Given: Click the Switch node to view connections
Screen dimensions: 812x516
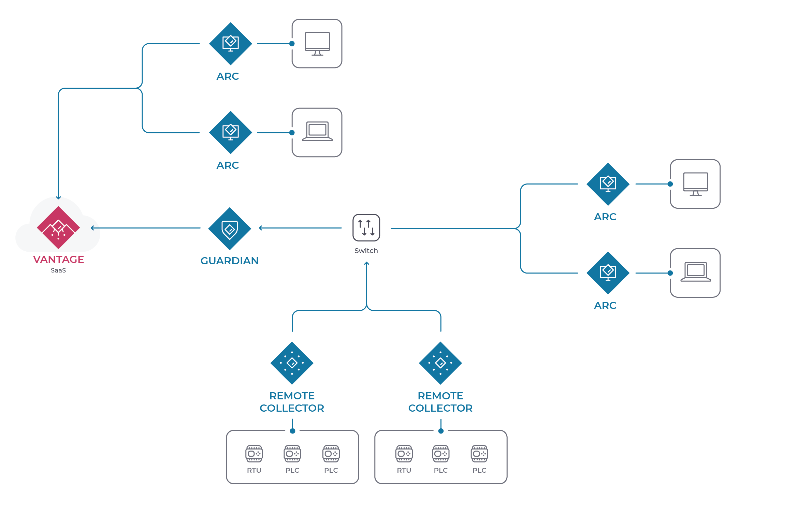Looking at the screenshot, I should point(366,230).
